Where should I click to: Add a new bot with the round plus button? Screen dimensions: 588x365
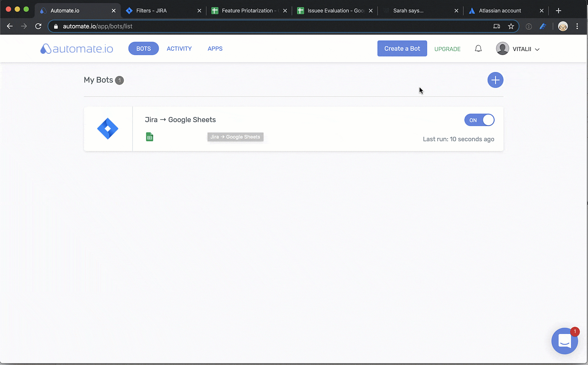coord(495,80)
